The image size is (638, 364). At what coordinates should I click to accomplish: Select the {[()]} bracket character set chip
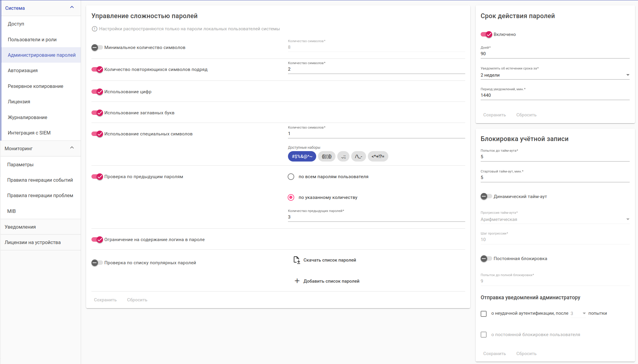pyautogui.click(x=326, y=156)
